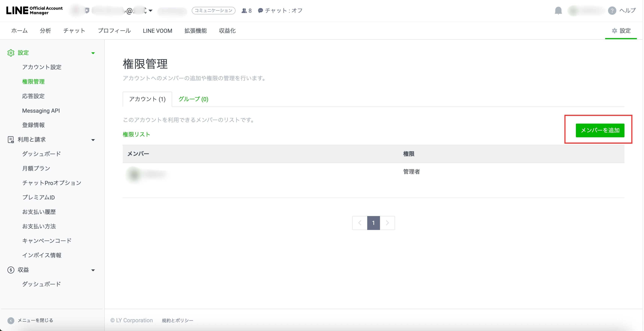644x331 pixels.
Task: Click the メニューを閉じる collapse arrow icon
Action: 11,320
